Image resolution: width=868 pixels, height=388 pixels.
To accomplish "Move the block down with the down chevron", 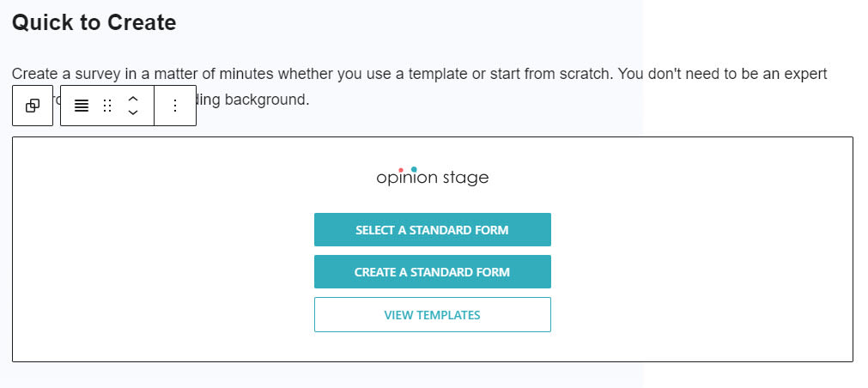I will pos(133,113).
